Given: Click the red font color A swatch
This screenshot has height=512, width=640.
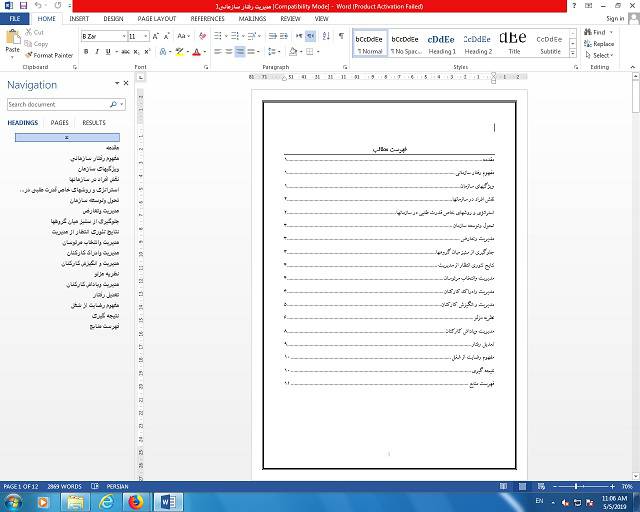Looking at the screenshot, I should [196, 51].
